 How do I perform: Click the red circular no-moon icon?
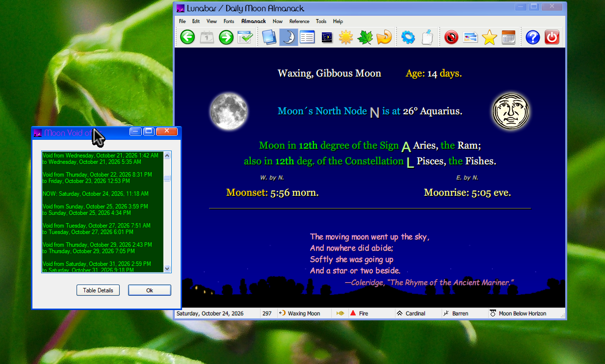pyautogui.click(x=451, y=37)
